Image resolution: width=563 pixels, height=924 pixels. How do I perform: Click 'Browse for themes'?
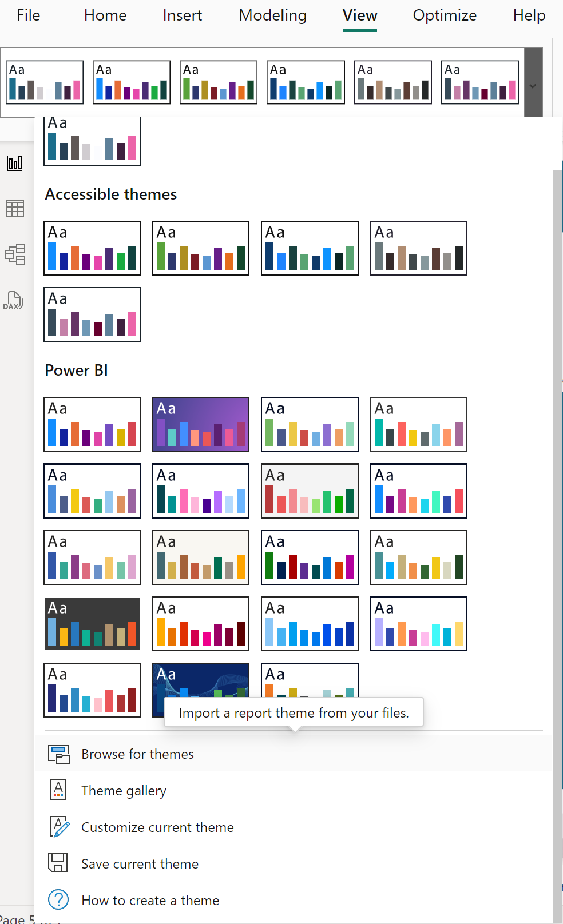tap(137, 754)
